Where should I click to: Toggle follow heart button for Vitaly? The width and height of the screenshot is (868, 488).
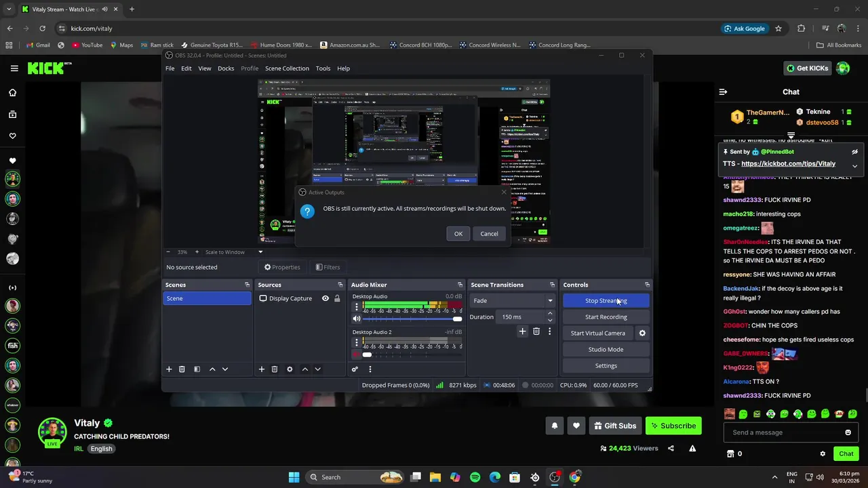coord(576,426)
